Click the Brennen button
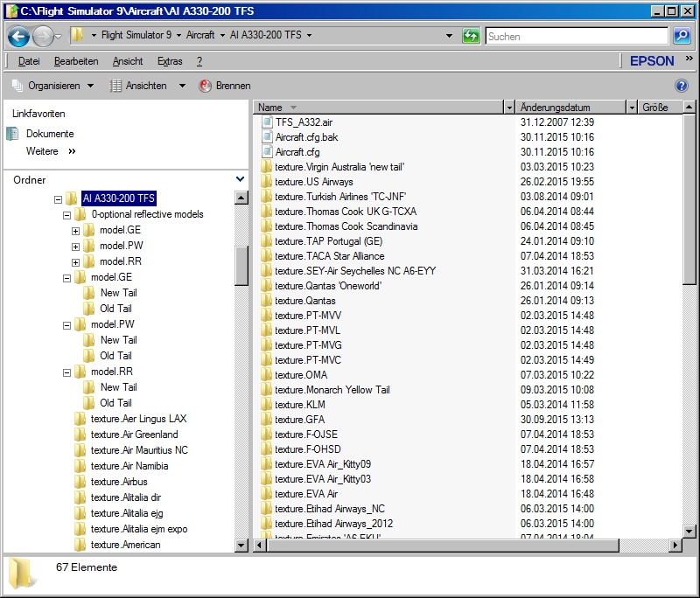Screen dimensions: 700x598 225,86
